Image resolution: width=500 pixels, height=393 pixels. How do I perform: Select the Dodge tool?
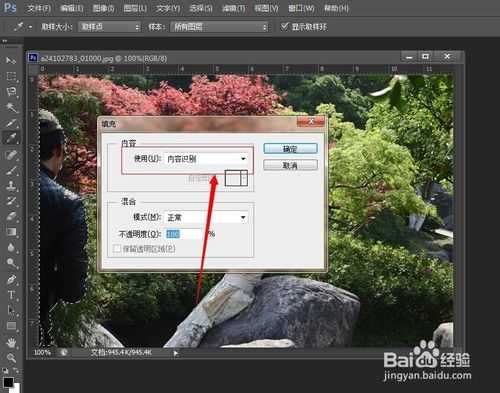(x=12, y=263)
